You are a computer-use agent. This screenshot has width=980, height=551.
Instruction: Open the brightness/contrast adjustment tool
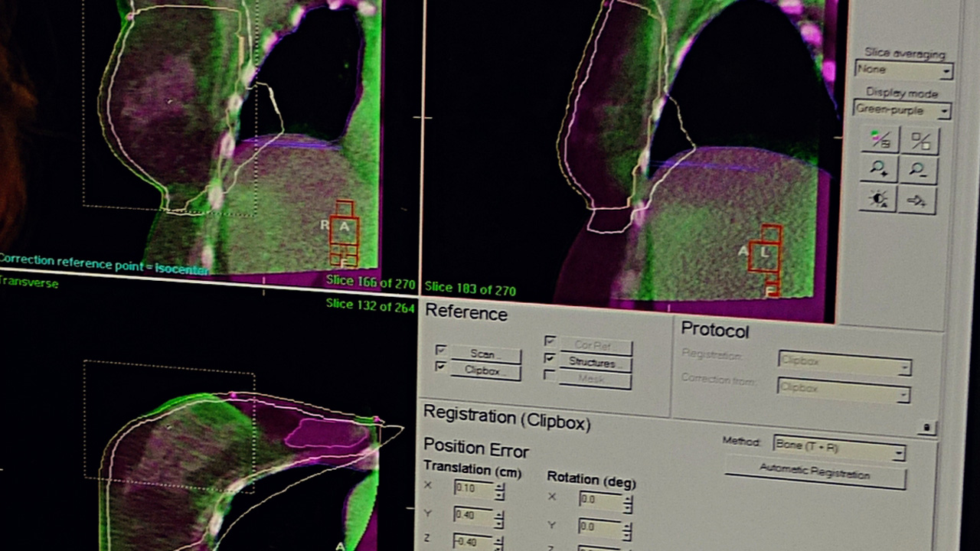878,197
